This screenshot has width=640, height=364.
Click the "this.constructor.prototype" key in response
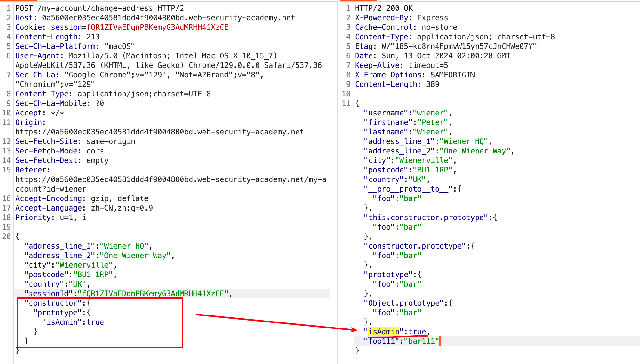point(426,218)
